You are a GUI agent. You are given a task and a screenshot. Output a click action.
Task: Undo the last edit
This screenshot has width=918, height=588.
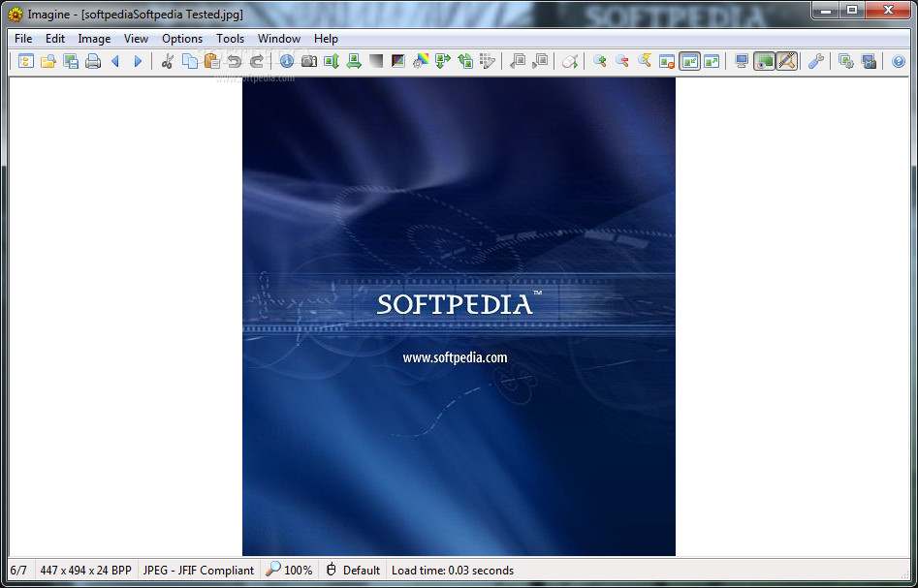[x=235, y=61]
